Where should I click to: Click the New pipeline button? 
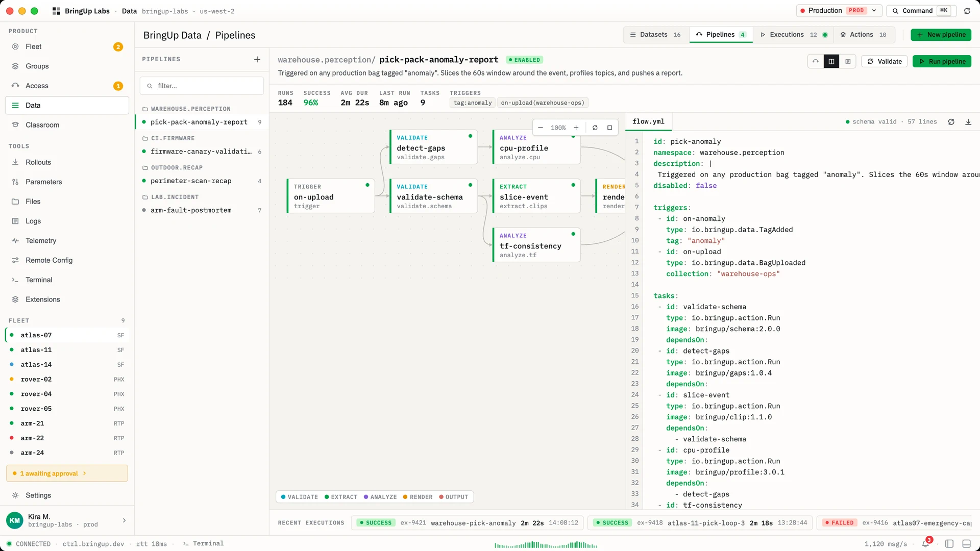pyautogui.click(x=941, y=35)
